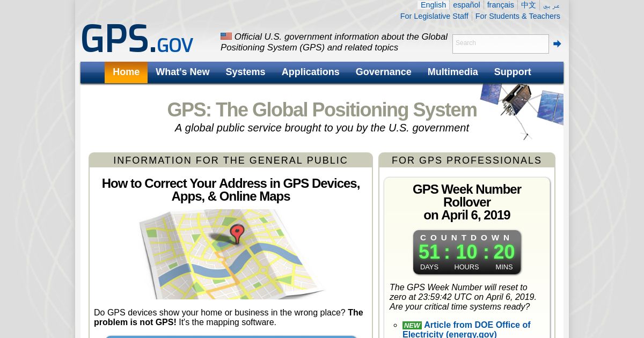Switch language to français
644x338 pixels.
500,5
